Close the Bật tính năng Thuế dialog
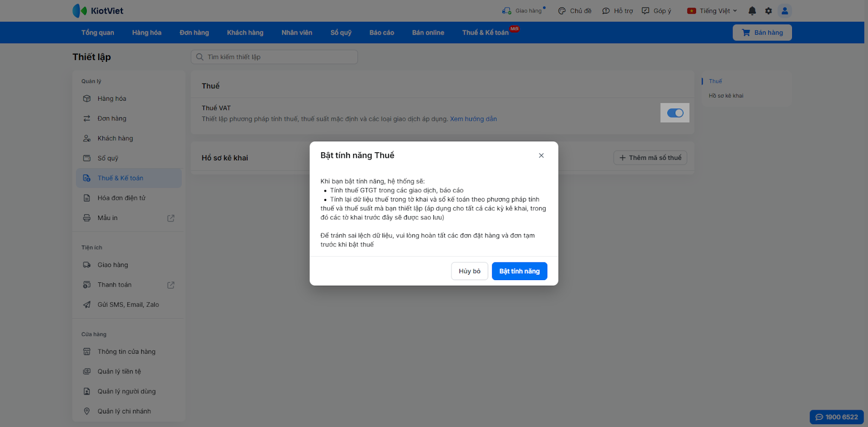 tap(541, 156)
